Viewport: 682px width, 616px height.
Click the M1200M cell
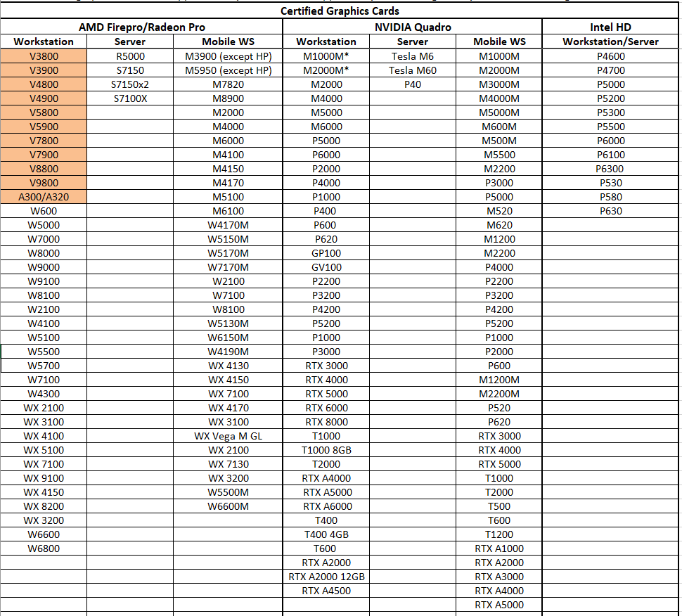tap(499, 380)
